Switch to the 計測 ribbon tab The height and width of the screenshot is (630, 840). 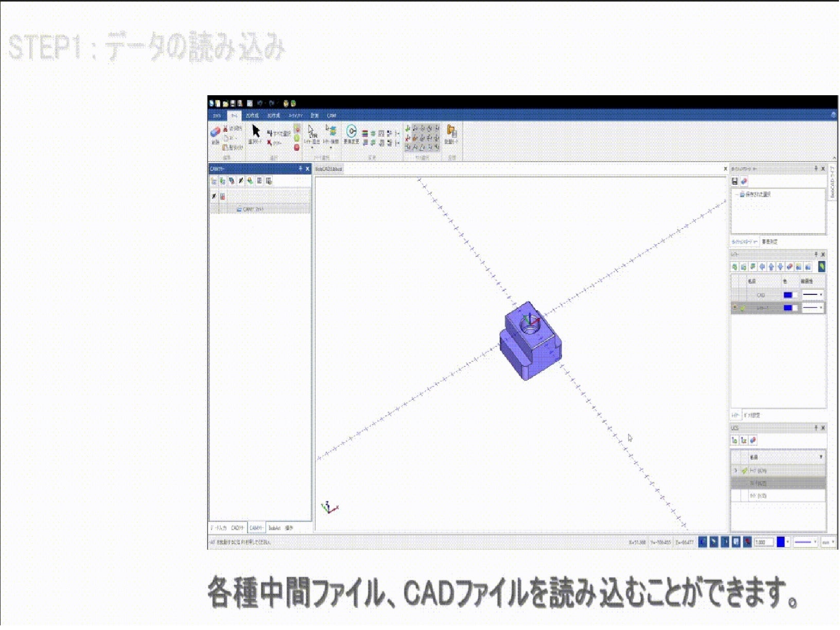[x=314, y=116]
